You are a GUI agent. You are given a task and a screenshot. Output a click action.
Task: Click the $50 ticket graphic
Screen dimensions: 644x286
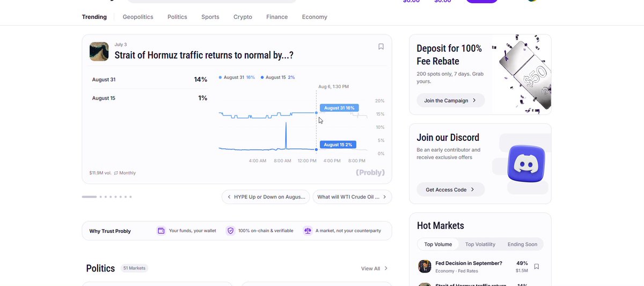pyautogui.click(x=525, y=74)
